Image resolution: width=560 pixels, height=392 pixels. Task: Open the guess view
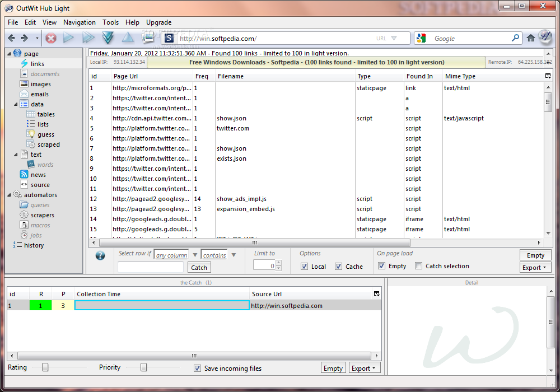(x=45, y=134)
